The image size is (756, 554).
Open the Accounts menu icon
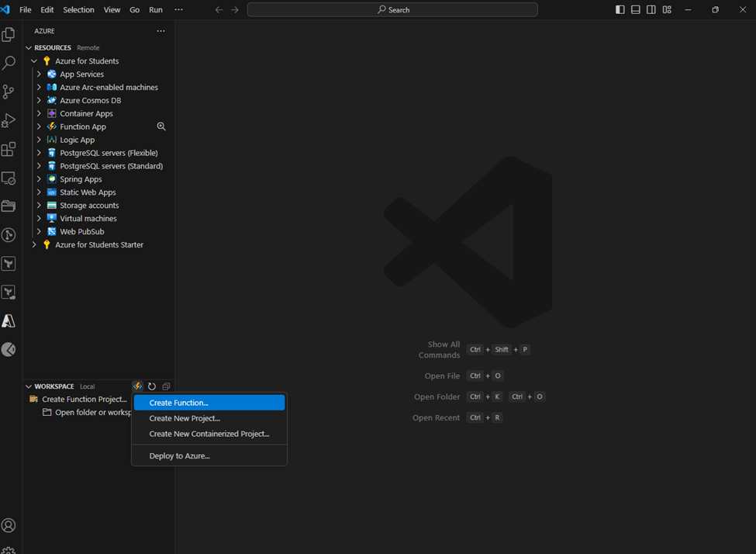point(9,525)
